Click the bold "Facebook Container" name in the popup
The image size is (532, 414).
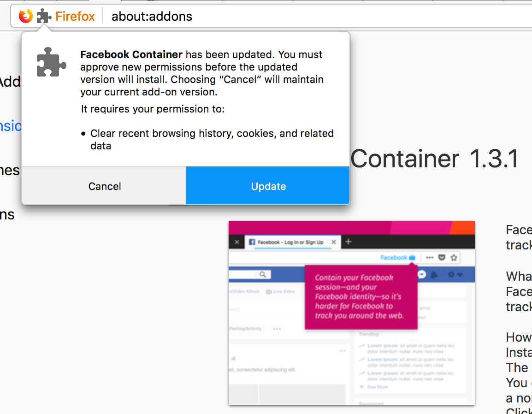[131, 54]
